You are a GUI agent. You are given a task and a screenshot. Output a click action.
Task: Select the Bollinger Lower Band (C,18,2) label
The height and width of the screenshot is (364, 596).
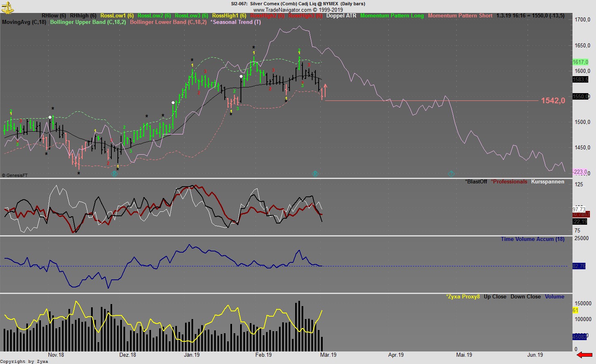coord(168,22)
